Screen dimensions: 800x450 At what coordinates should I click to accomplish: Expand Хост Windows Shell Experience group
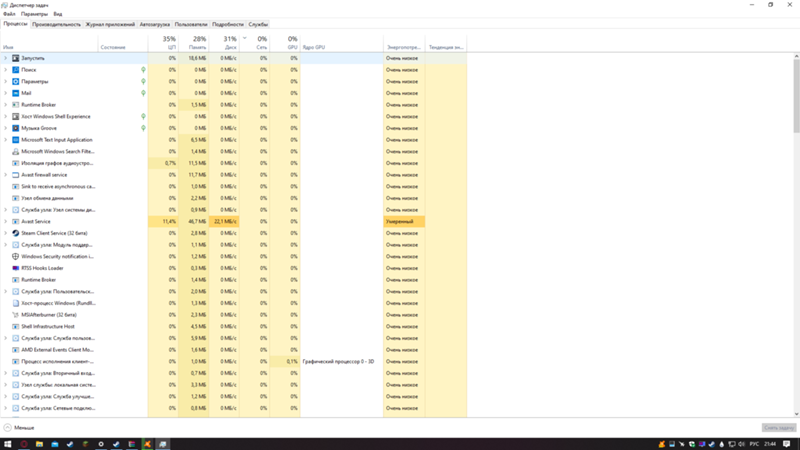click(x=6, y=116)
